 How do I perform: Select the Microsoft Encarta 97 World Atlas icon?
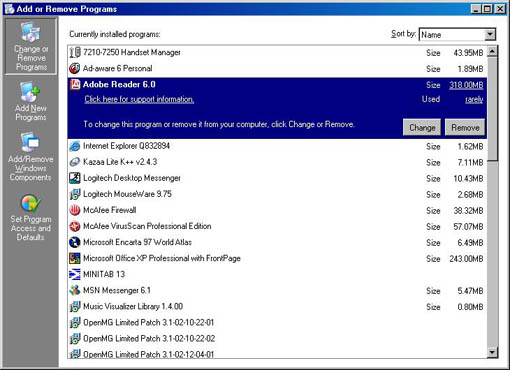(x=75, y=242)
